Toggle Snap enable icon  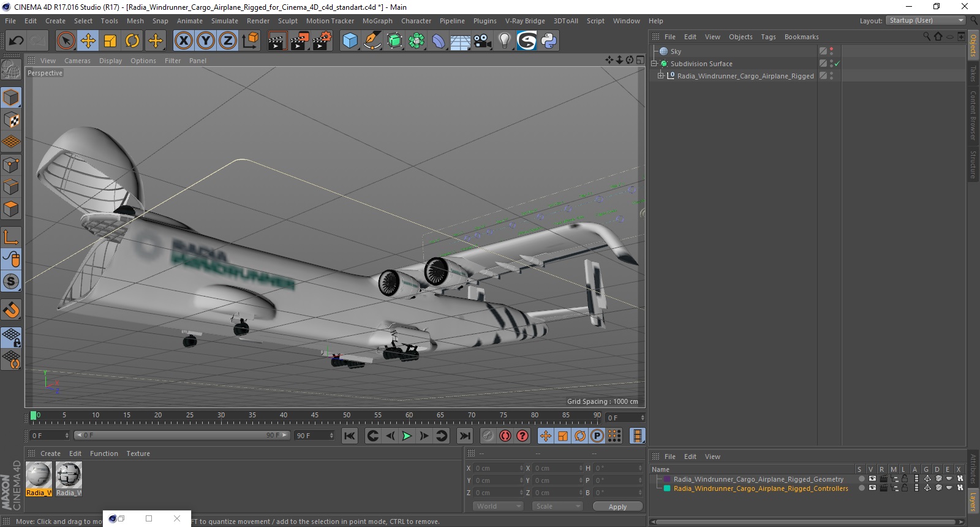pyautogui.click(x=11, y=309)
